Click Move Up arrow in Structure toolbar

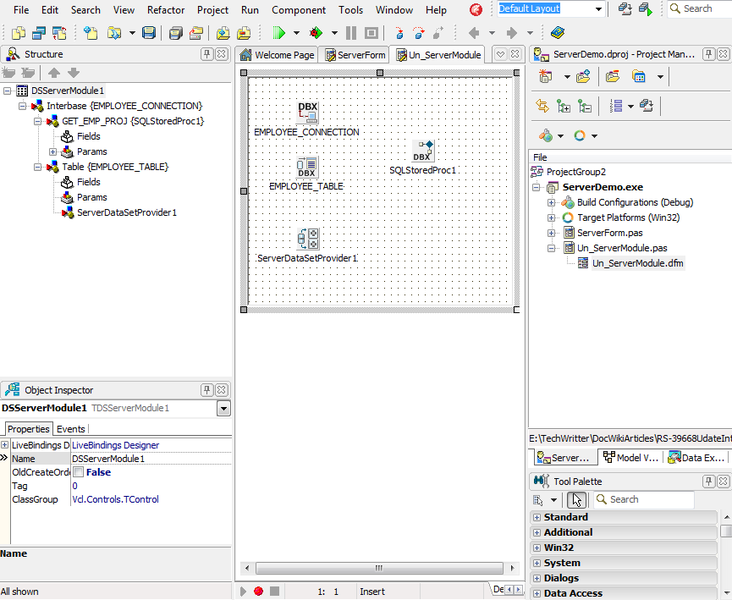[54, 72]
